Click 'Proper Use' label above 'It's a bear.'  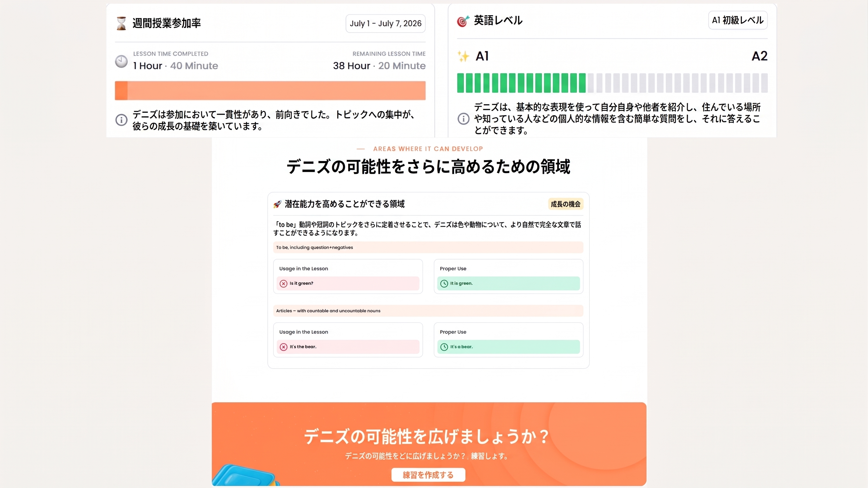[x=453, y=332]
